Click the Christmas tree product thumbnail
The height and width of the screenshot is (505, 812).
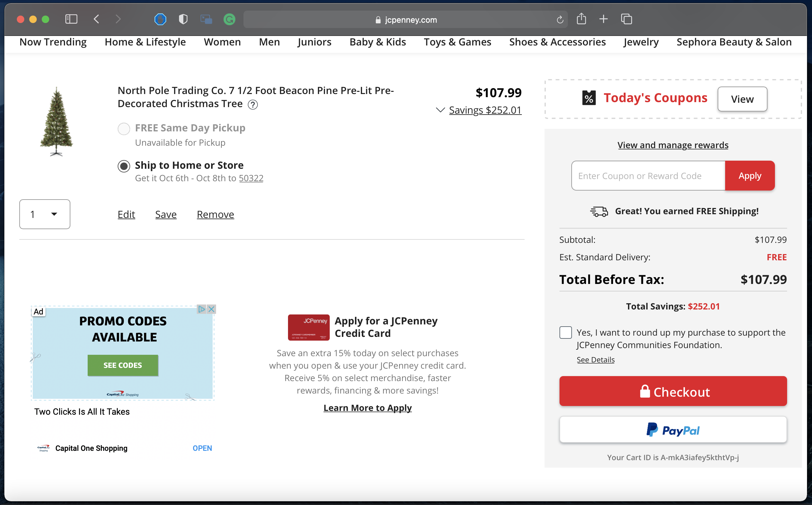(x=56, y=121)
